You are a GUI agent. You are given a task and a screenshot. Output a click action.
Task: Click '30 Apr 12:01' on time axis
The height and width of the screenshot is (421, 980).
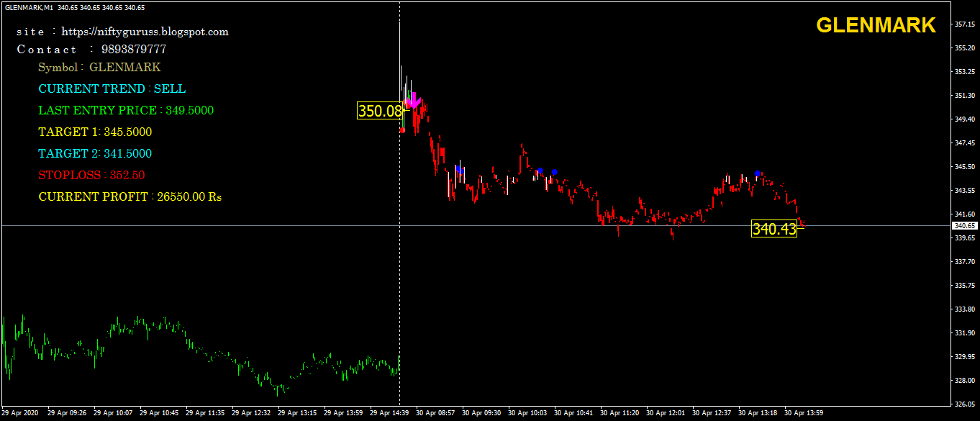point(666,414)
